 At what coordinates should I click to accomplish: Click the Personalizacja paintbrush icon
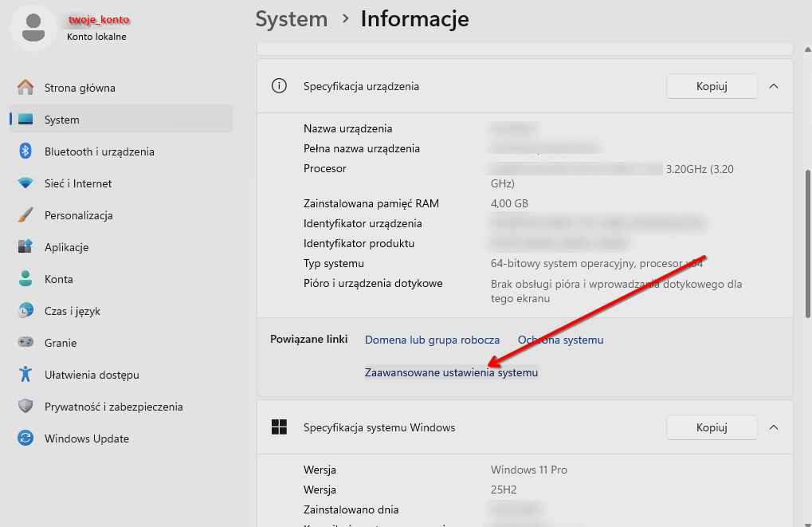click(25, 215)
